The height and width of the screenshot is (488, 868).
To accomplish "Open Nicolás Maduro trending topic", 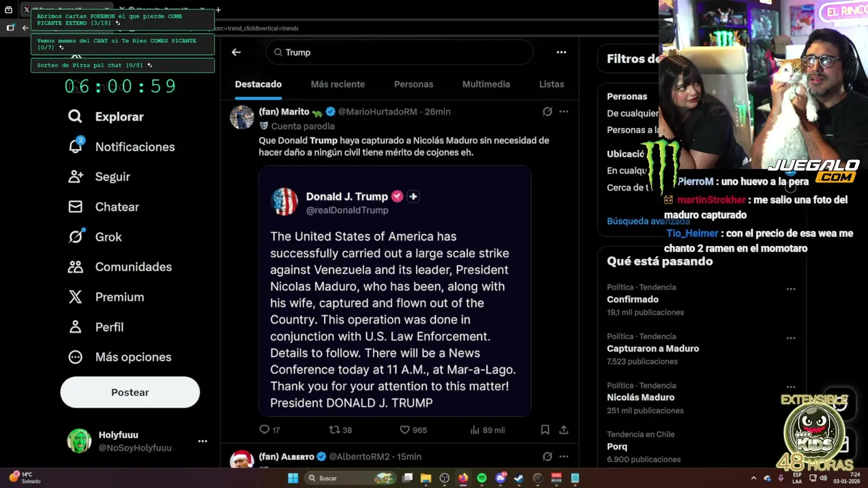I will (641, 397).
